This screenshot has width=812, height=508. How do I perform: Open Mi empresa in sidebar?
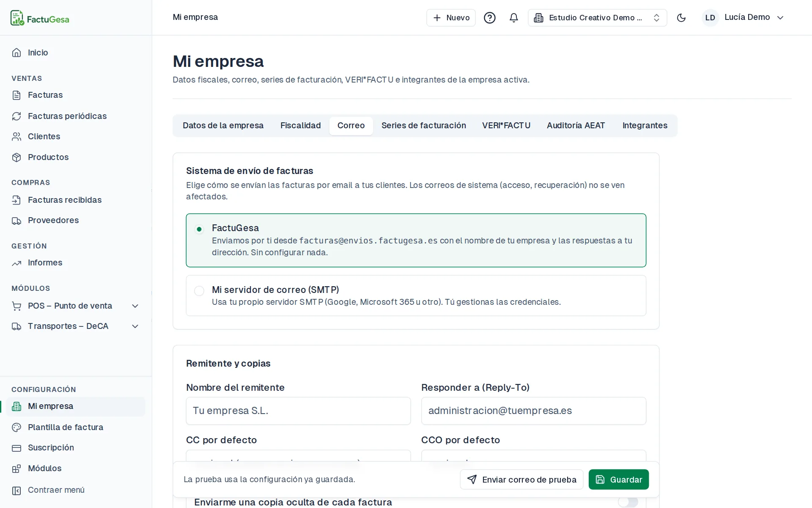(x=76, y=406)
